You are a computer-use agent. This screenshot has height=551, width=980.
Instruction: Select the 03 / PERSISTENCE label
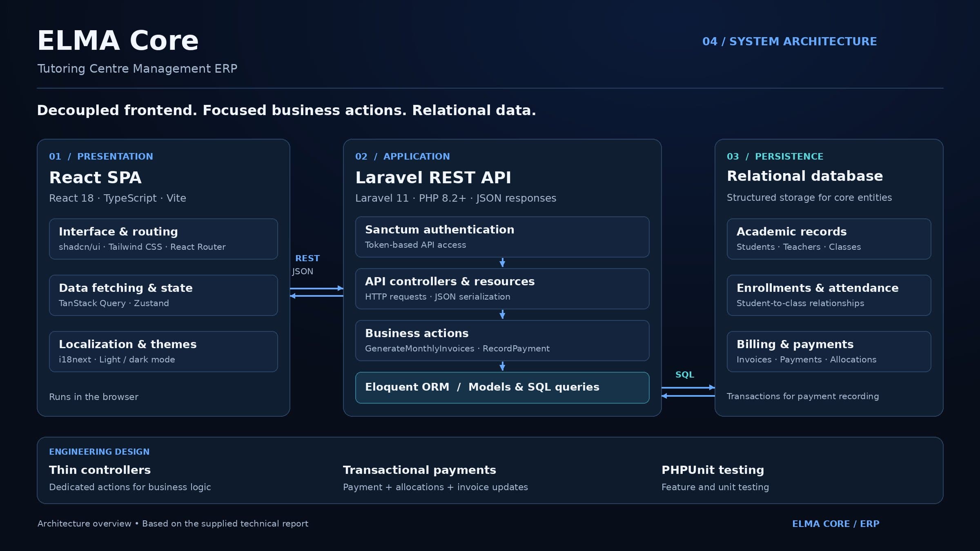775,156
